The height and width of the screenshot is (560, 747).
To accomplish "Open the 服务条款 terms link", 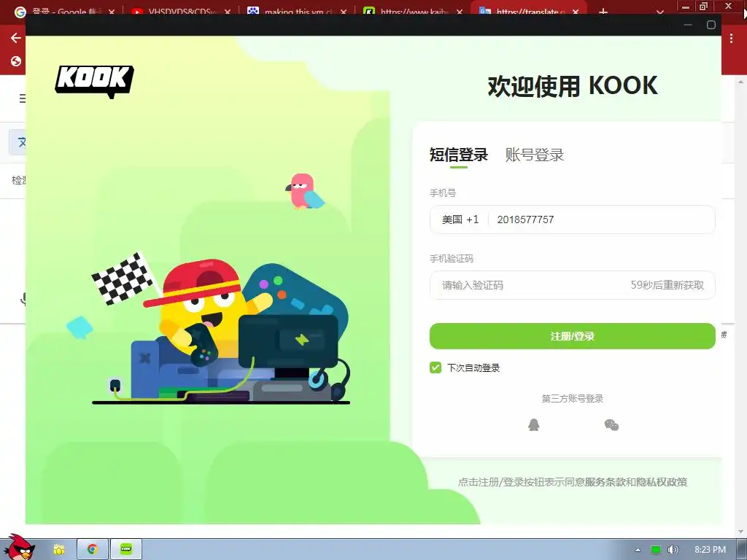I will [x=605, y=482].
